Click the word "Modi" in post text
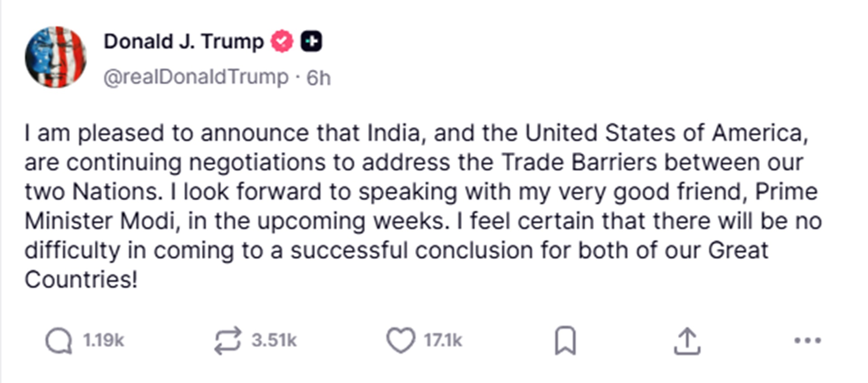 147,221
